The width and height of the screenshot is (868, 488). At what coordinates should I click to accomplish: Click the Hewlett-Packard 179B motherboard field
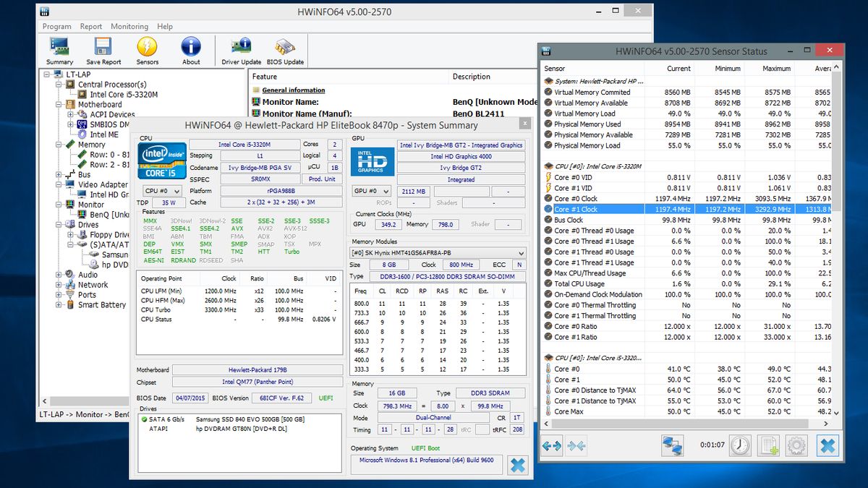(258, 370)
